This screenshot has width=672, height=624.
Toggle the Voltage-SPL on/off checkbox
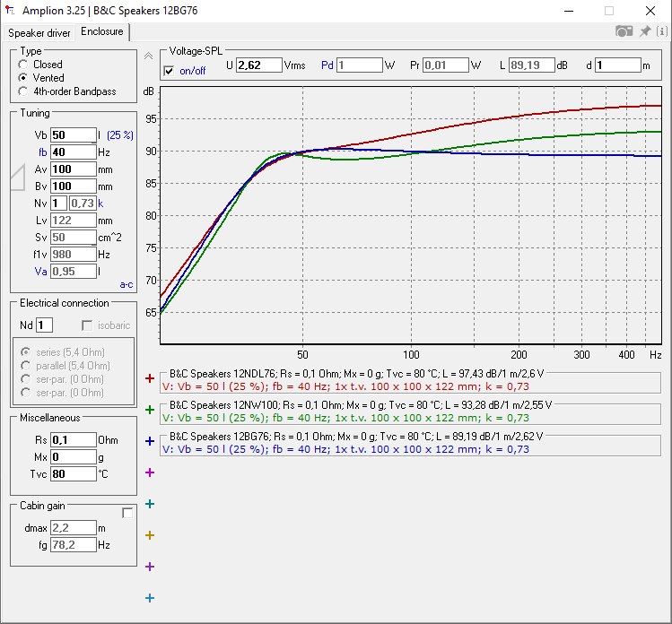click(170, 71)
